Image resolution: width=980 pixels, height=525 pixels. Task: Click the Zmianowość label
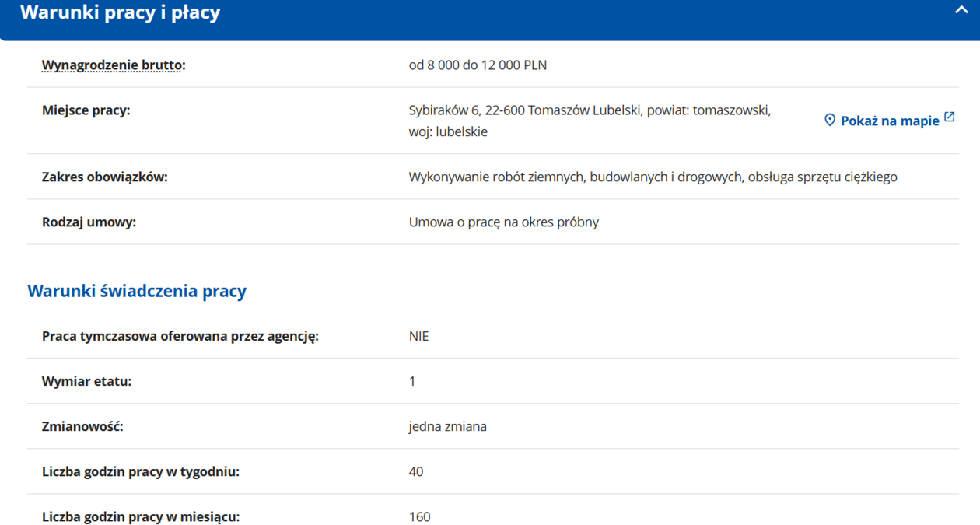click(82, 427)
